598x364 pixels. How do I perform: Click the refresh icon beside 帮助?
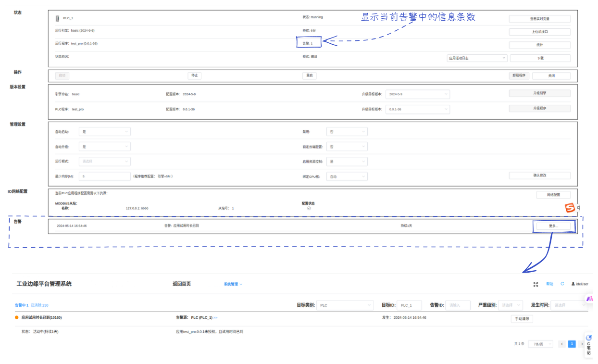[562, 284]
